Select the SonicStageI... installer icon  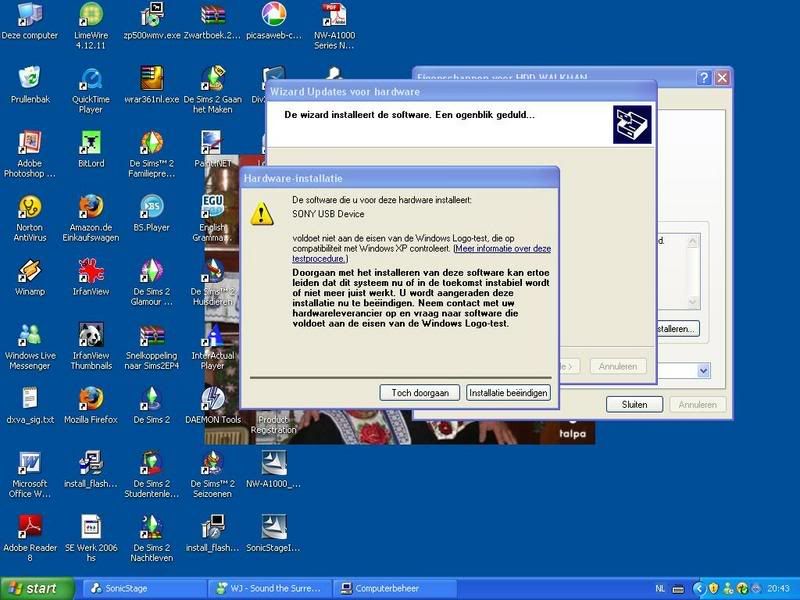(x=273, y=534)
